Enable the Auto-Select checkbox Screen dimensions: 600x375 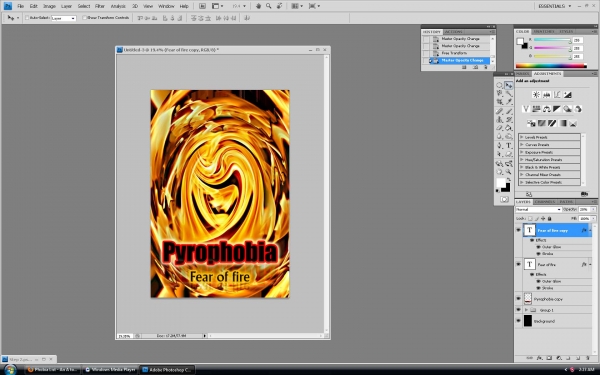[x=27, y=18]
